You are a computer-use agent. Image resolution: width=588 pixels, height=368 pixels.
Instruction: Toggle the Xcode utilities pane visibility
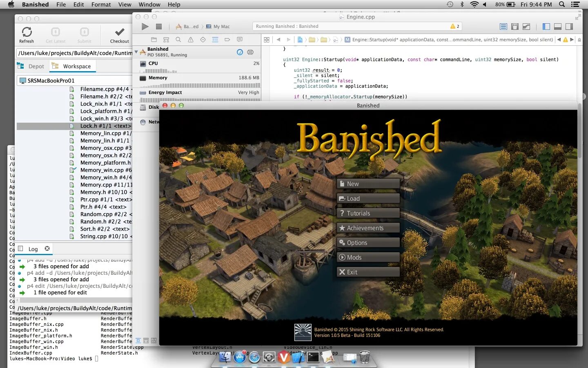click(x=569, y=27)
